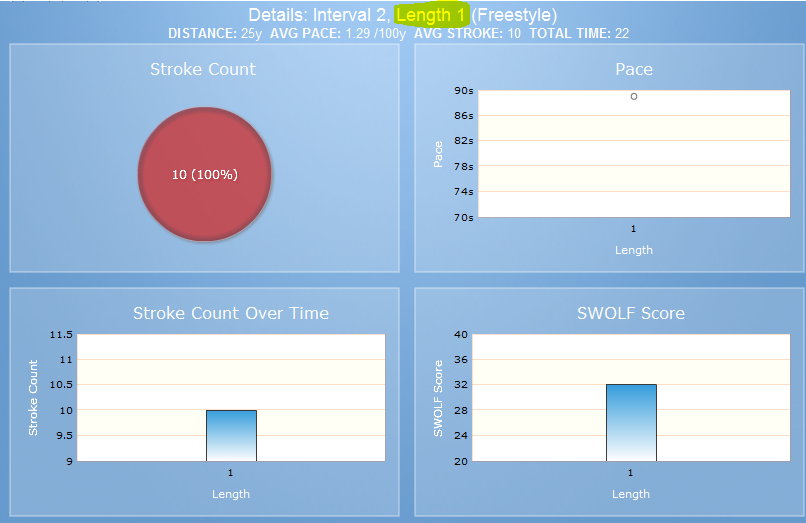Viewport: 806px width, 523px height.
Task: Click the red 10 (100%) pie slice
Action: 205,174
